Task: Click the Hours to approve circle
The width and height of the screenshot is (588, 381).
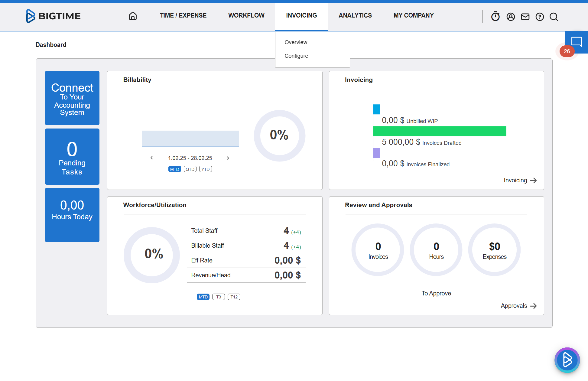Action: 436,250
